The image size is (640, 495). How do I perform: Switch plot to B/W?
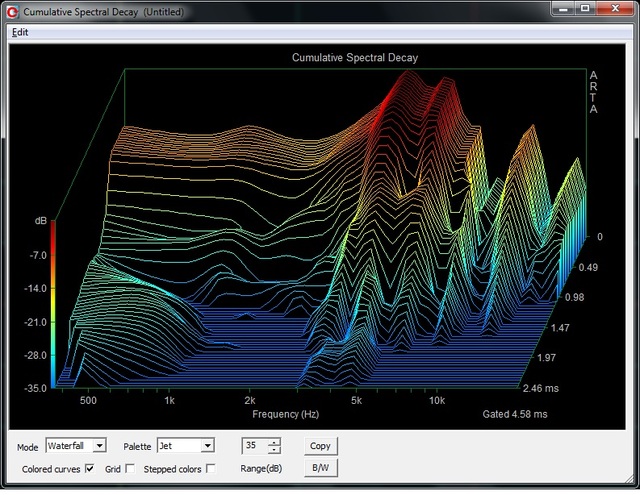tap(321, 467)
